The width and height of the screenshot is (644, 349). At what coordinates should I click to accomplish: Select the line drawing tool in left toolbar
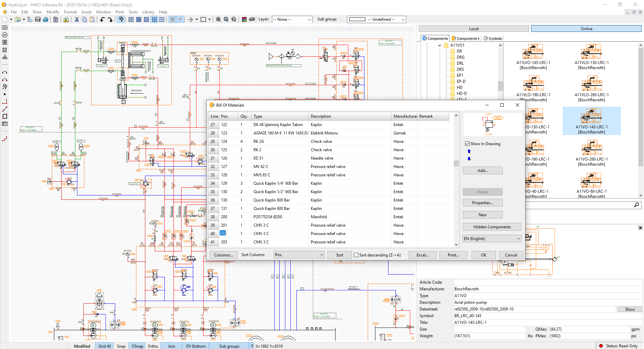(5, 109)
